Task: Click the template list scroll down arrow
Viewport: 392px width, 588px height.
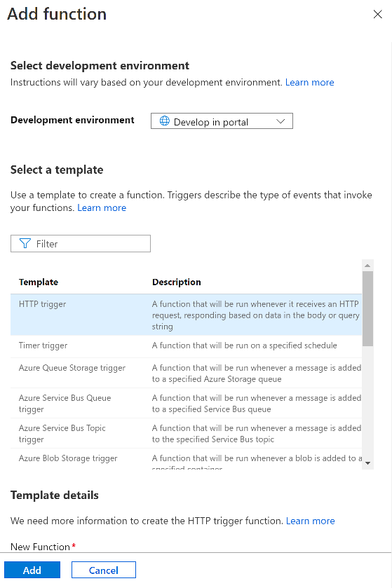Action: click(367, 463)
